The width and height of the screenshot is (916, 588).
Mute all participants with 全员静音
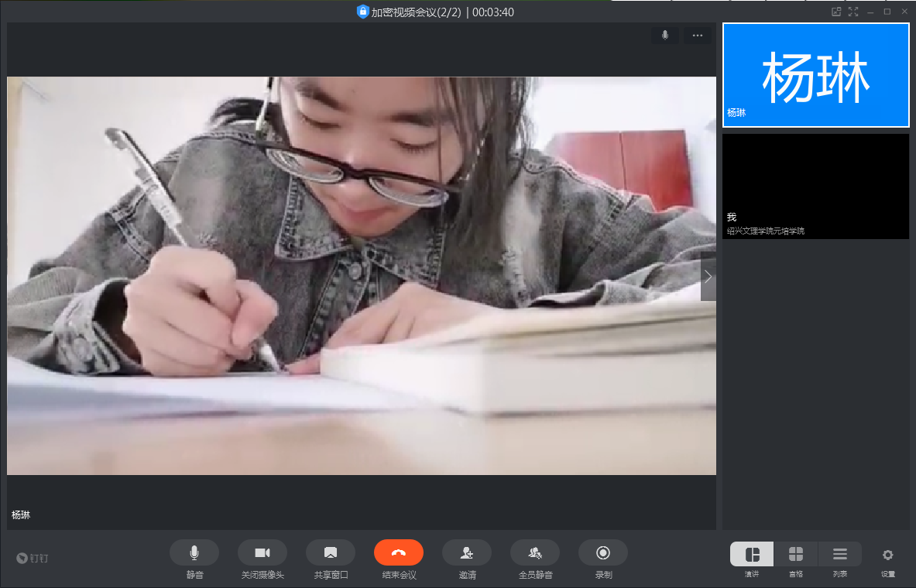(x=535, y=552)
